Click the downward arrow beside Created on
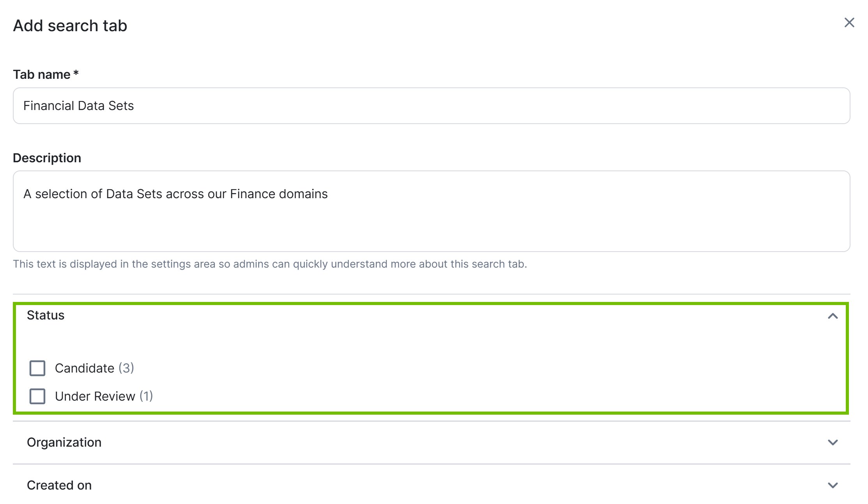This screenshot has height=504, width=868. 833,485
